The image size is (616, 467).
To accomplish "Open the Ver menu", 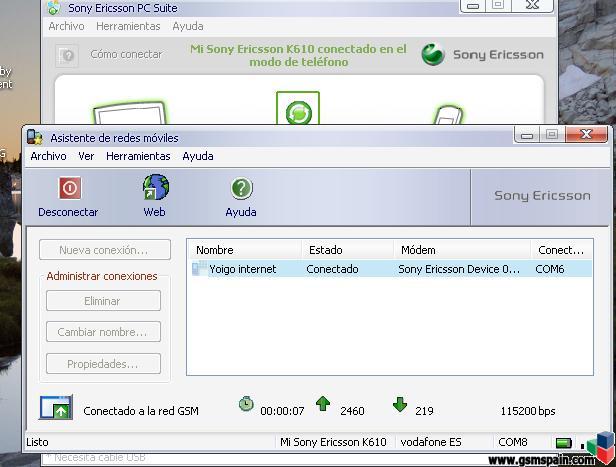I will click(86, 156).
